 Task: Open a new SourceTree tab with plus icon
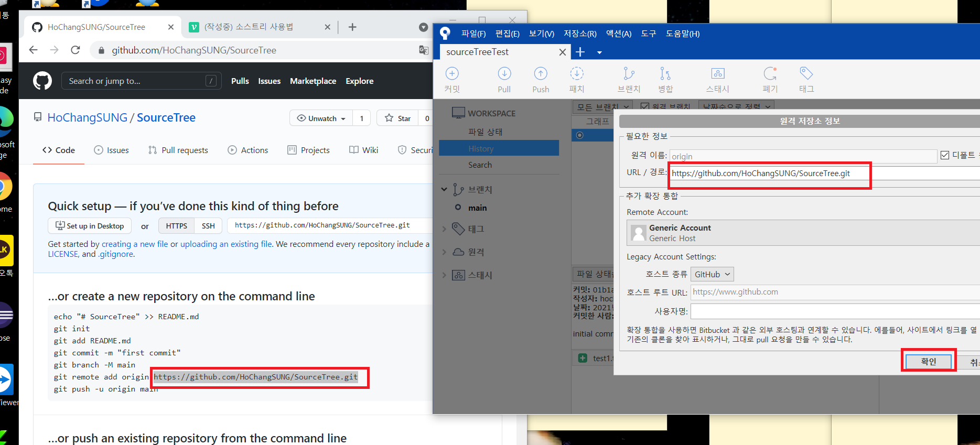click(x=580, y=52)
